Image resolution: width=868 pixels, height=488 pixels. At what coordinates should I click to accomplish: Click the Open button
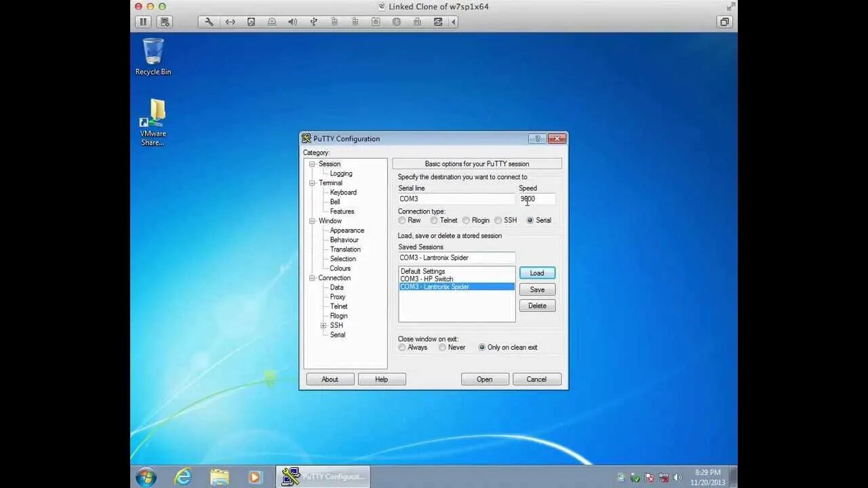tap(485, 380)
